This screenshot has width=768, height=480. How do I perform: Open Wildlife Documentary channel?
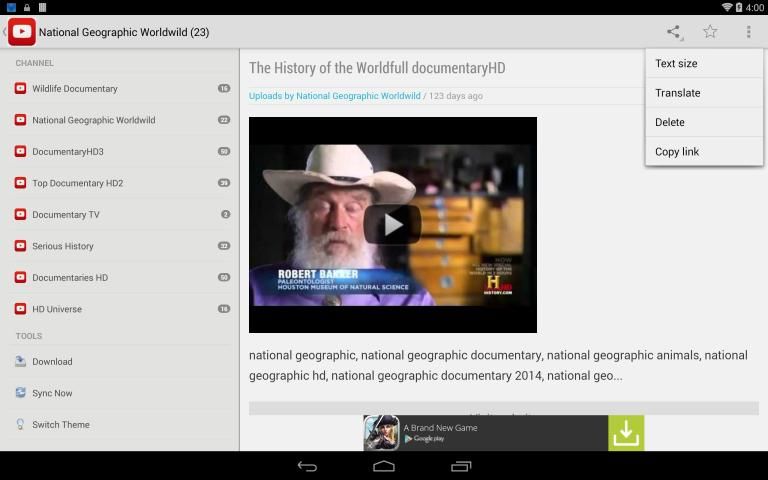[x=74, y=89]
